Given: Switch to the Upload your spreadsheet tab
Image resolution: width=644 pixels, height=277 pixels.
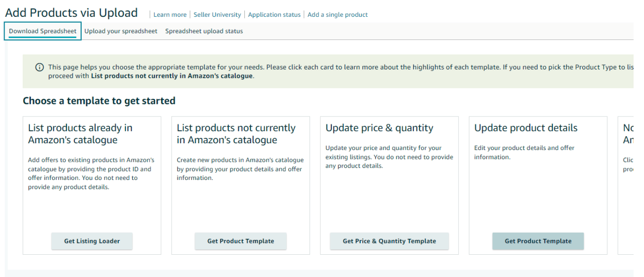Looking at the screenshot, I should 121,31.
